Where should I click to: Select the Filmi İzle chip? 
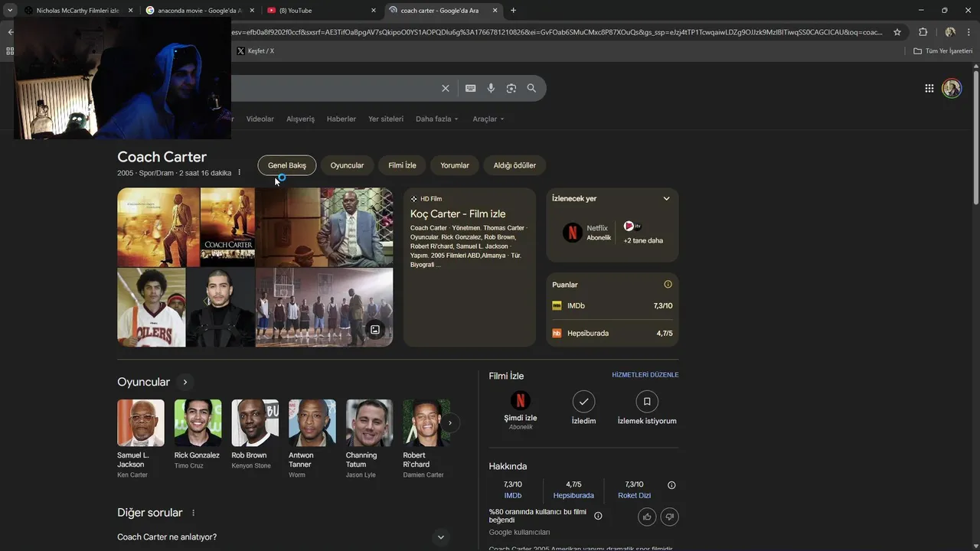[x=402, y=165]
